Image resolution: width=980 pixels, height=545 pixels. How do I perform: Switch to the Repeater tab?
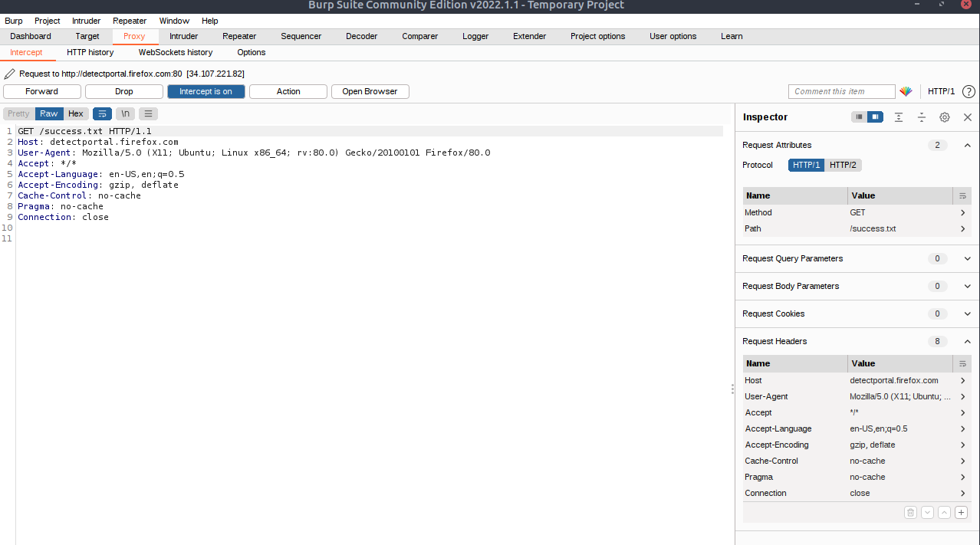pyautogui.click(x=239, y=36)
